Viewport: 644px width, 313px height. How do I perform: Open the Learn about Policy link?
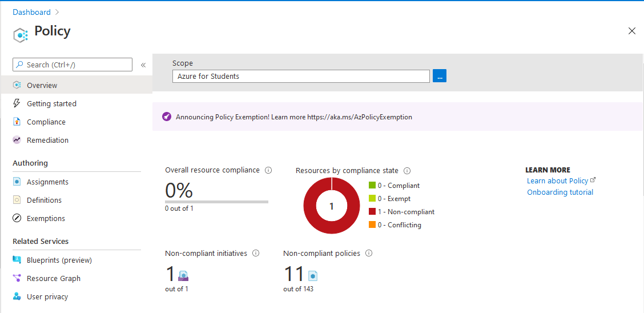pos(558,180)
